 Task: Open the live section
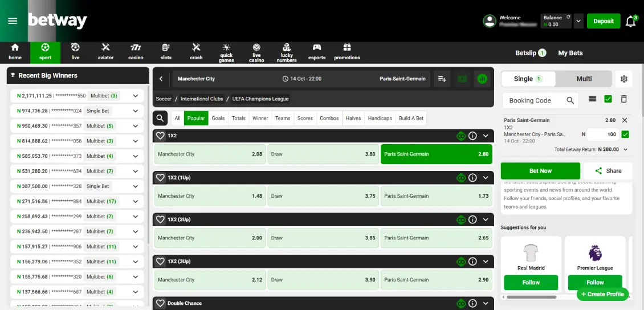point(75,52)
